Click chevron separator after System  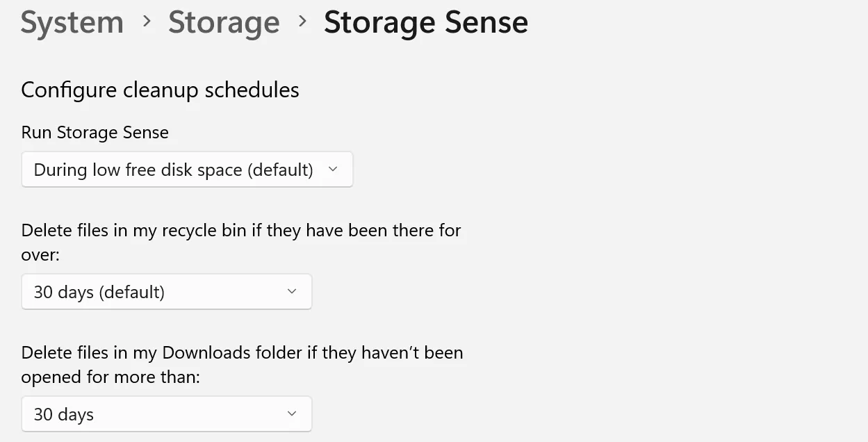click(147, 22)
